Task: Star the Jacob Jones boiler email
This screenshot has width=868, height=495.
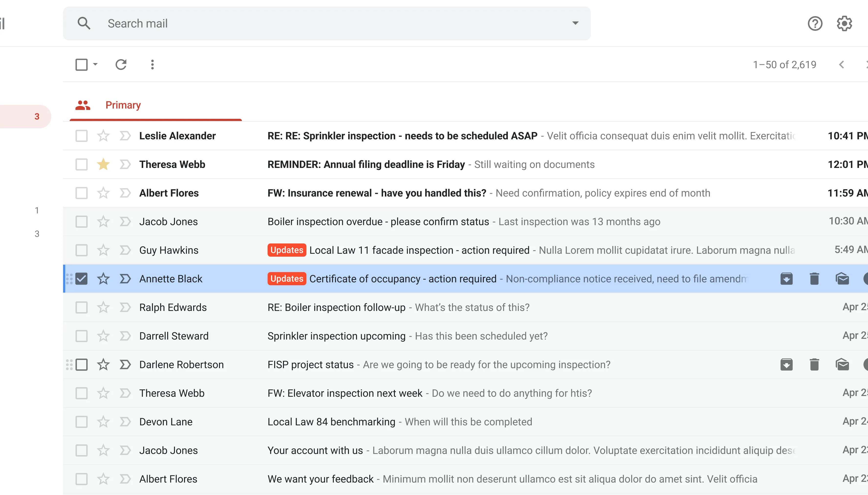Action: pos(103,222)
